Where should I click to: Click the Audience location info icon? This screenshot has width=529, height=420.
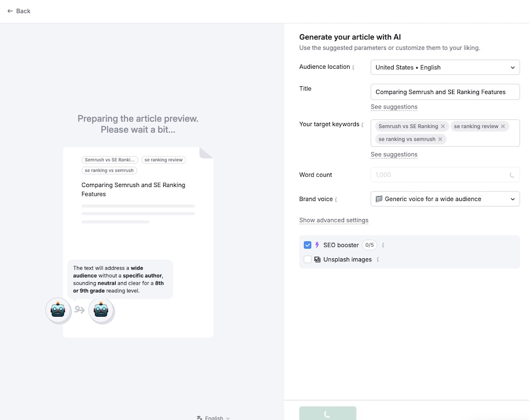353,67
